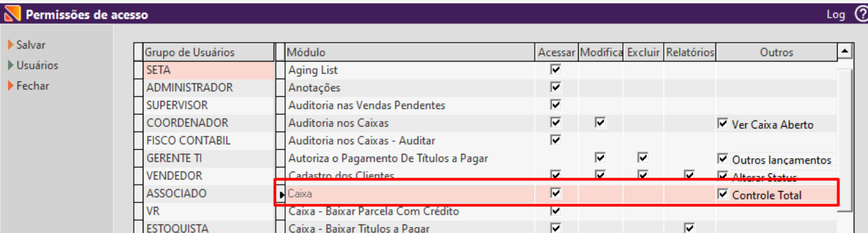Viewport: 868px width, 233px height.
Task: Open the Log link
Action: point(835,14)
